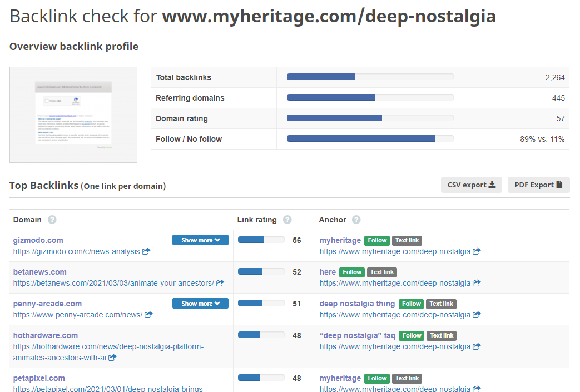
Task: Click the Text link badge on penny-arcade.com row
Action: pyautogui.click(x=441, y=304)
